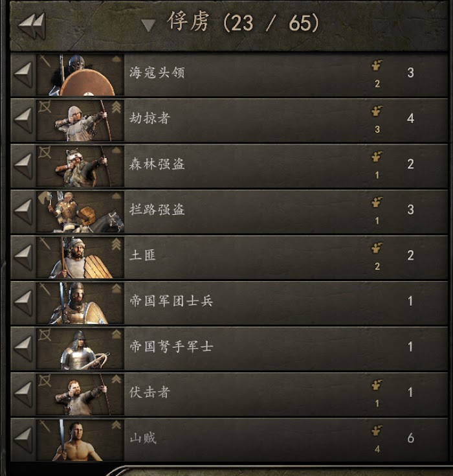Collapse the 俘虏 prisoners list triangle
Image resolution: width=453 pixels, height=476 pixels.
pyautogui.click(x=148, y=25)
